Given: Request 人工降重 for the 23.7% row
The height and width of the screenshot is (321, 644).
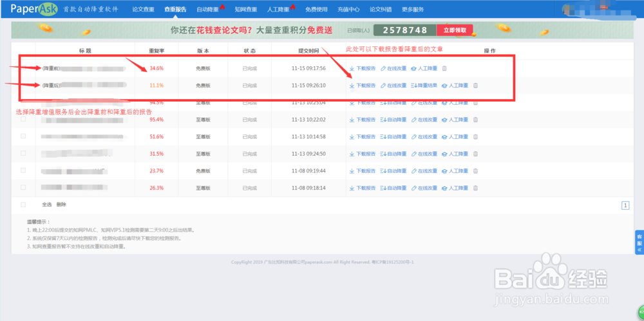Looking at the screenshot, I should (x=455, y=170).
